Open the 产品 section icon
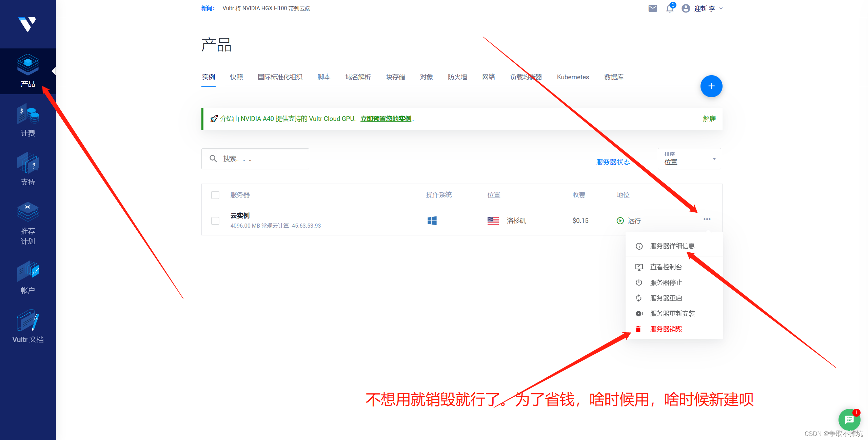 pos(28,64)
